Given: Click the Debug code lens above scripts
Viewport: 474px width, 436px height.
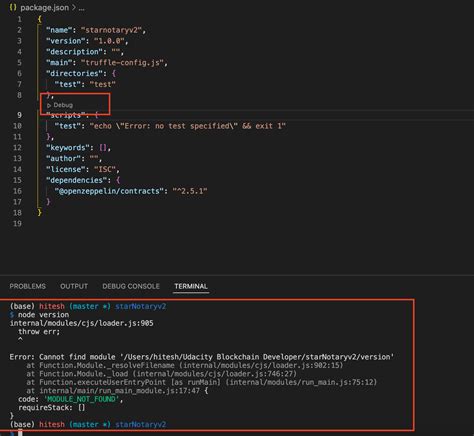Looking at the screenshot, I should (60, 105).
